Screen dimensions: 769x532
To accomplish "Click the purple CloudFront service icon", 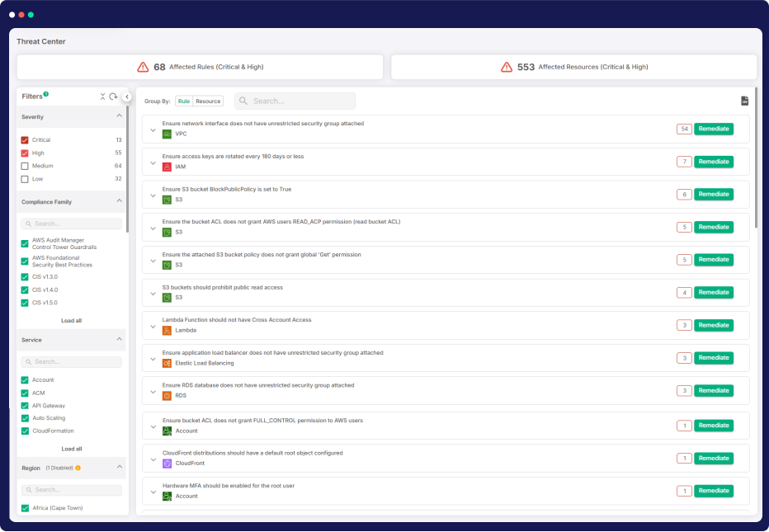I will pos(167,464).
